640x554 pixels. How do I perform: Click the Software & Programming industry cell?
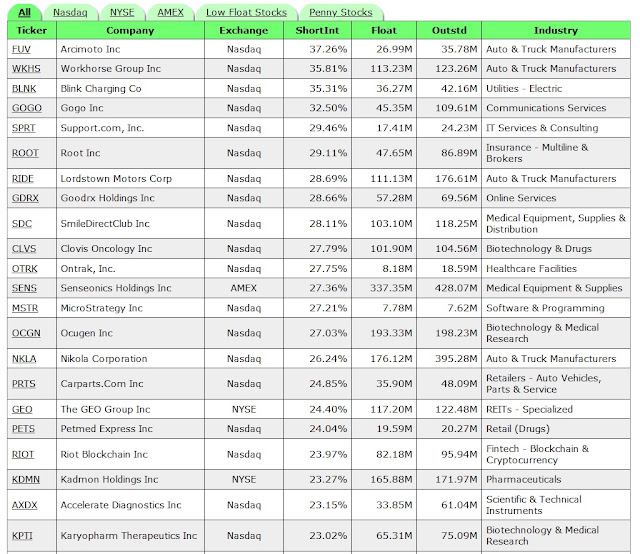click(x=556, y=308)
